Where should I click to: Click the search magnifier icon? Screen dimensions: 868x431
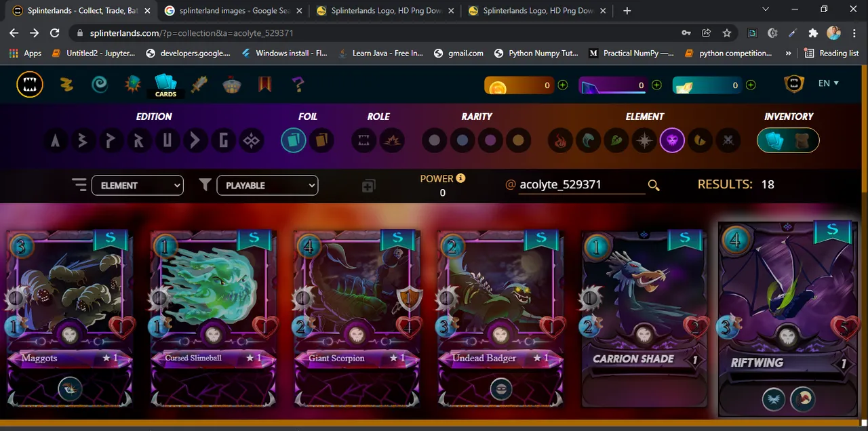point(654,185)
